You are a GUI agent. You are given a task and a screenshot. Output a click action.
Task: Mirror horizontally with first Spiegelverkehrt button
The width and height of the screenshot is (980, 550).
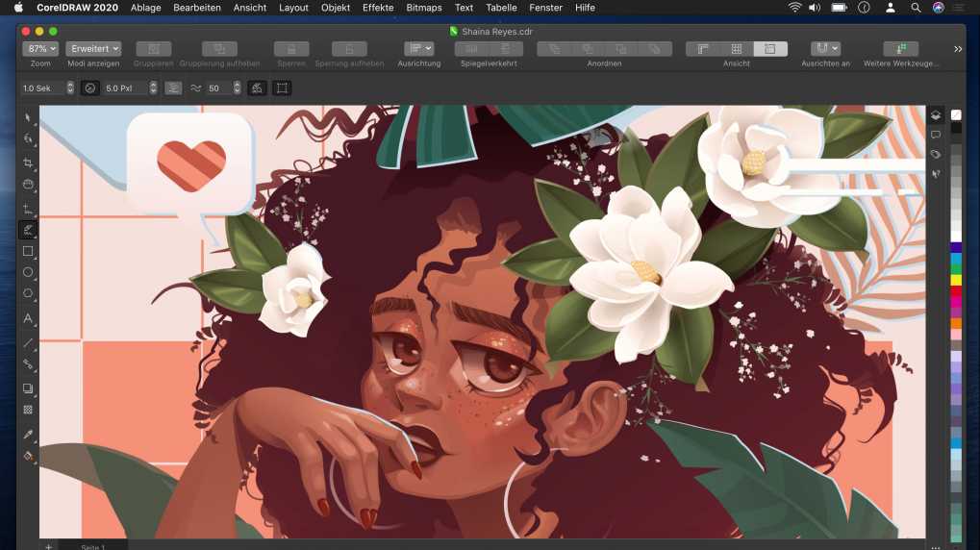[472, 49]
